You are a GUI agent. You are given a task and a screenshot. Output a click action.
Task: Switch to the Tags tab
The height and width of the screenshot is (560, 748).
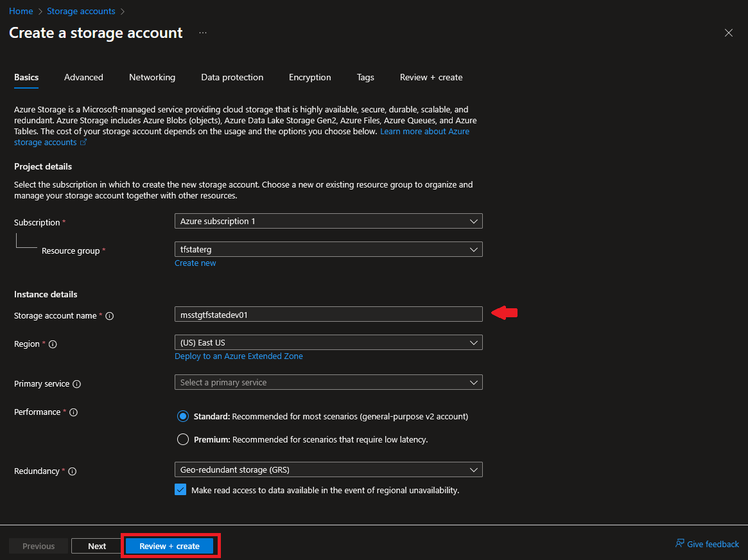pyautogui.click(x=365, y=77)
